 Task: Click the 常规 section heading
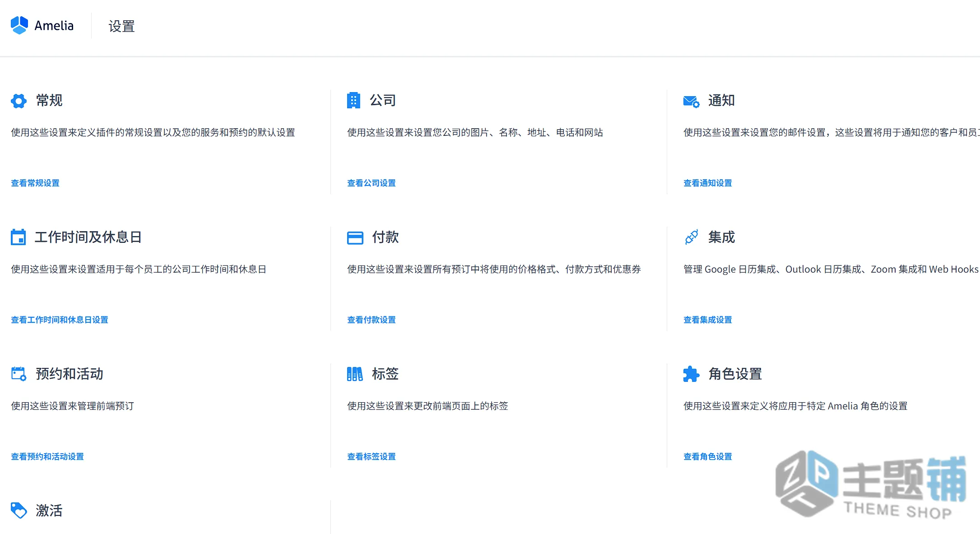49,100
